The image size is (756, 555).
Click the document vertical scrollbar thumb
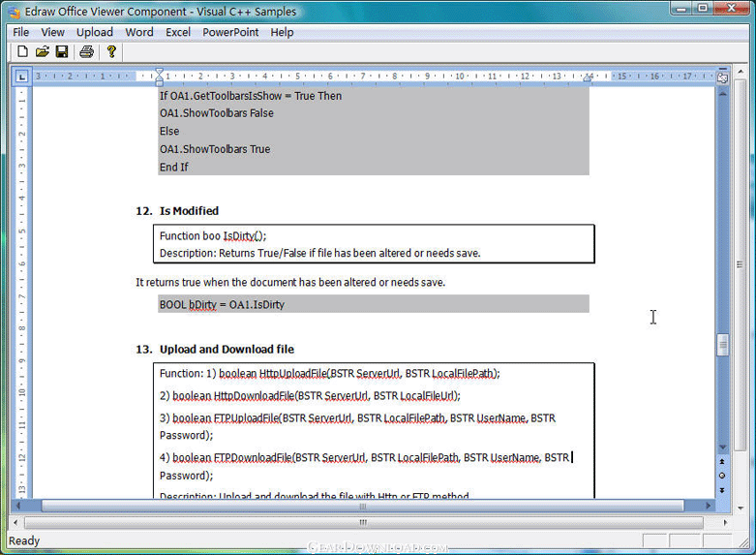coord(722,345)
